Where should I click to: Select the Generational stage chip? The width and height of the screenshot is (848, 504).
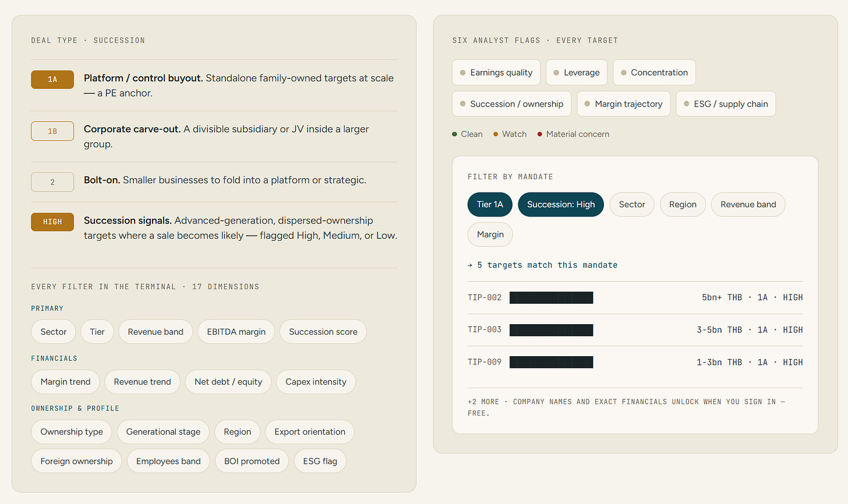pyautogui.click(x=163, y=432)
